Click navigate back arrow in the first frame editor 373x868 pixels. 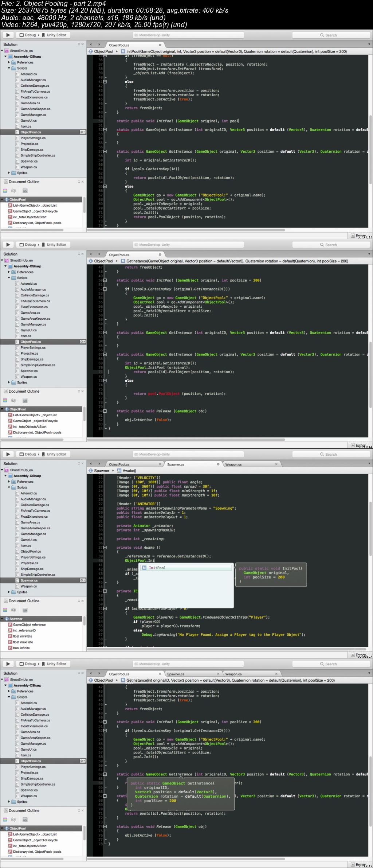tap(91, 44)
